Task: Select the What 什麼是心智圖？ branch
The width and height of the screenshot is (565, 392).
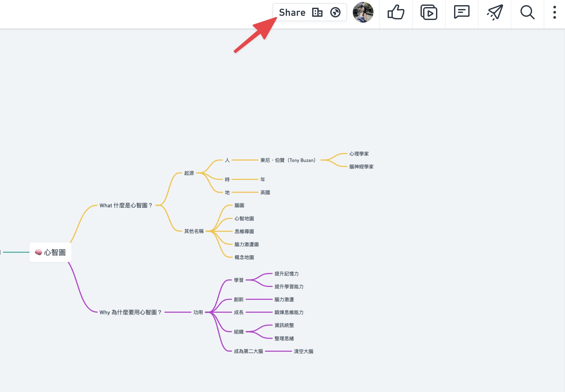Action: tap(126, 205)
